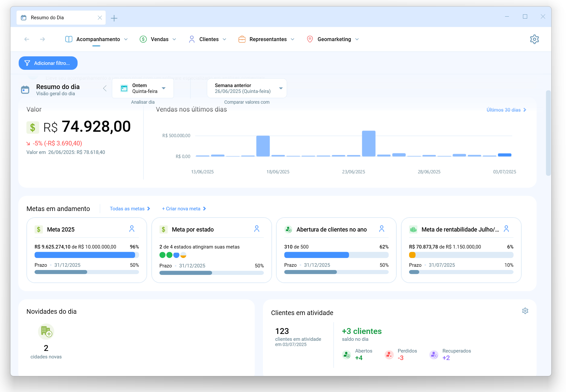Click the previous-day chevron beside Resumo do dia
This screenshot has width=566, height=392.
105,88
